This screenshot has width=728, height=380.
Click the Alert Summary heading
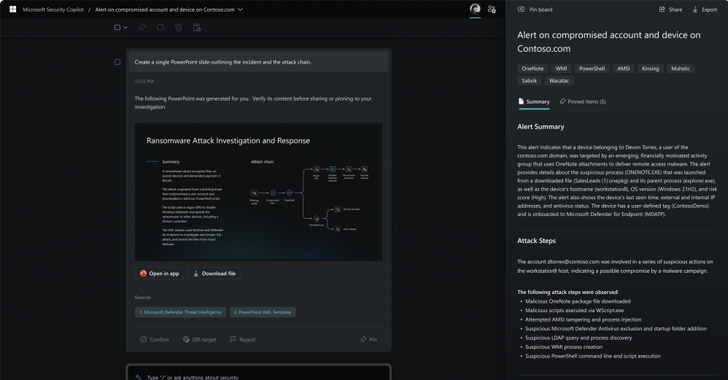click(540, 126)
